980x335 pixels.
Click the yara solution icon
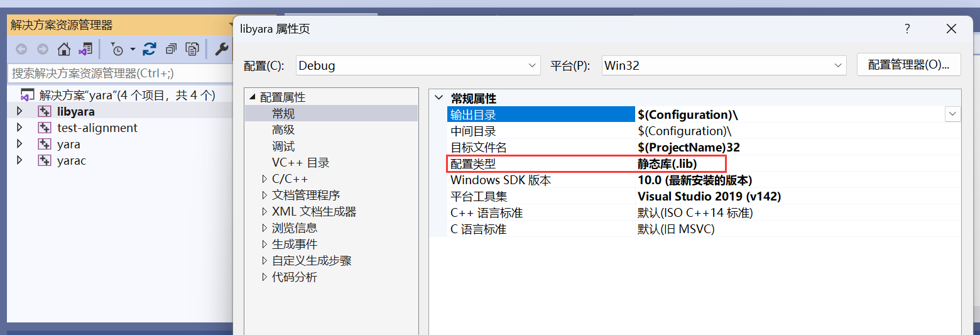point(27,96)
